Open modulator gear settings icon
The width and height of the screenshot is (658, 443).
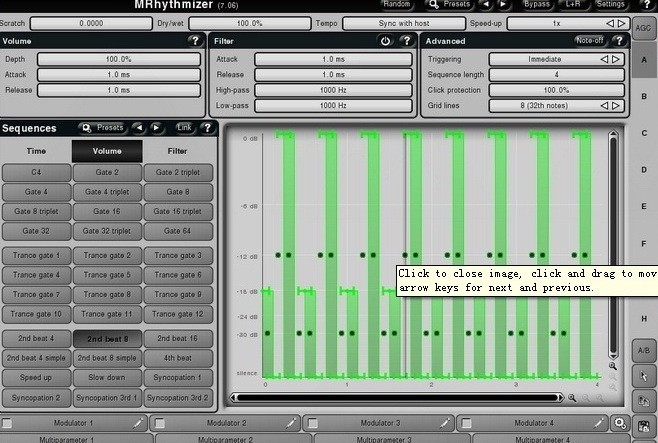[620, 423]
